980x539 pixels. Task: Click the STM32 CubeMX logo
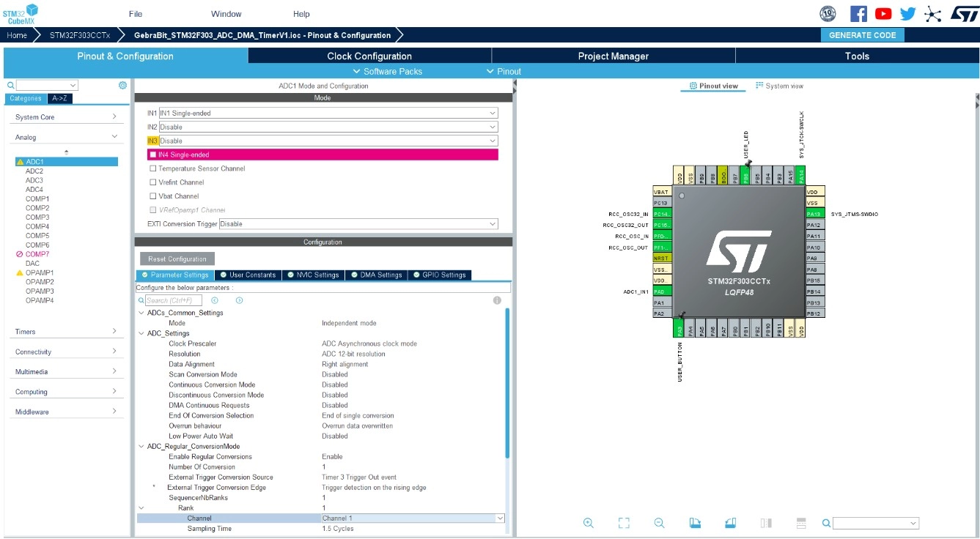21,13
